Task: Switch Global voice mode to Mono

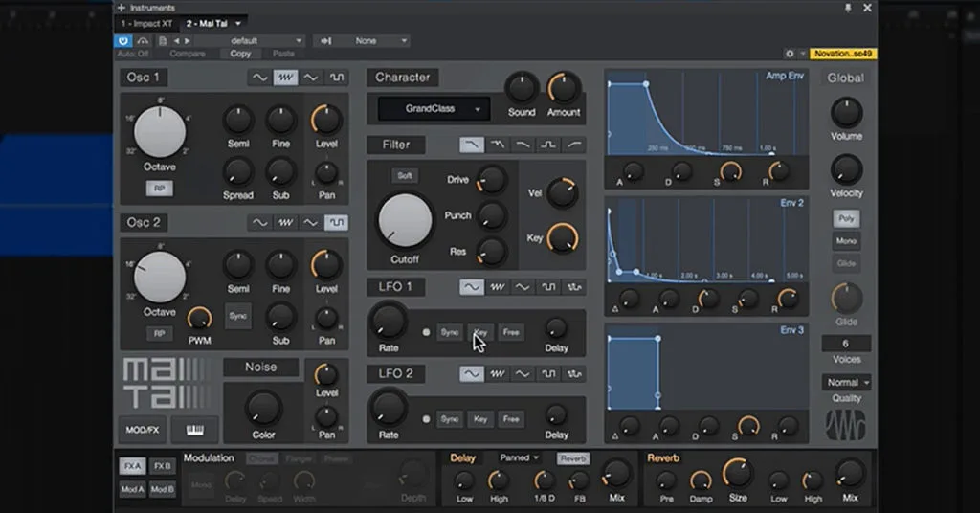Action: coord(846,240)
